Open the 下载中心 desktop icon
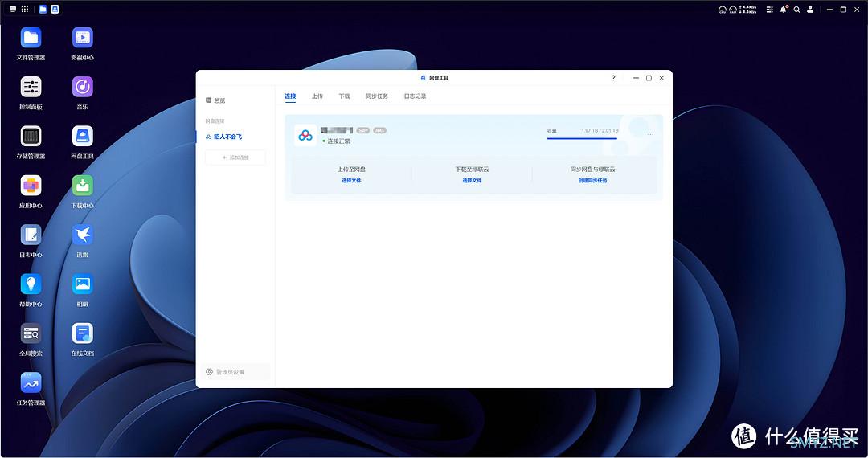This screenshot has width=868, height=458. (83, 186)
